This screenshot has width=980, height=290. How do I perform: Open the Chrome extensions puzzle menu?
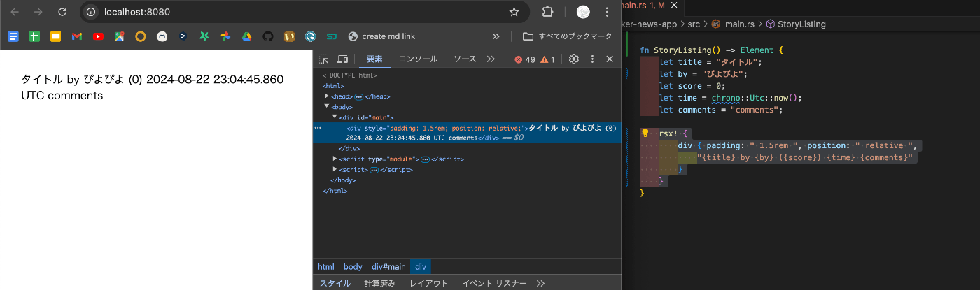pos(548,12)
